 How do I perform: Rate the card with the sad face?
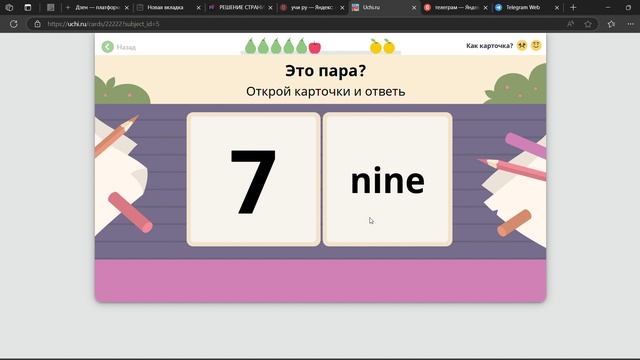point(522,45)
